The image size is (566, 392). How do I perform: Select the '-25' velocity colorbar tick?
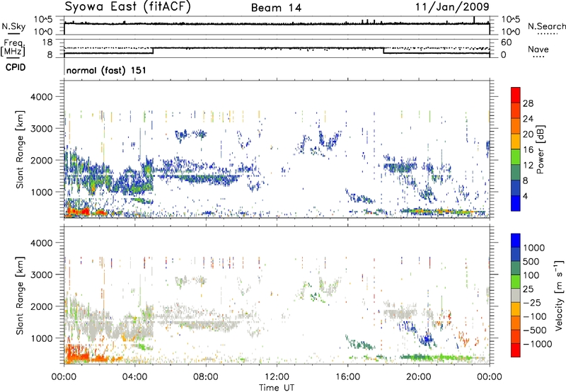532,303
